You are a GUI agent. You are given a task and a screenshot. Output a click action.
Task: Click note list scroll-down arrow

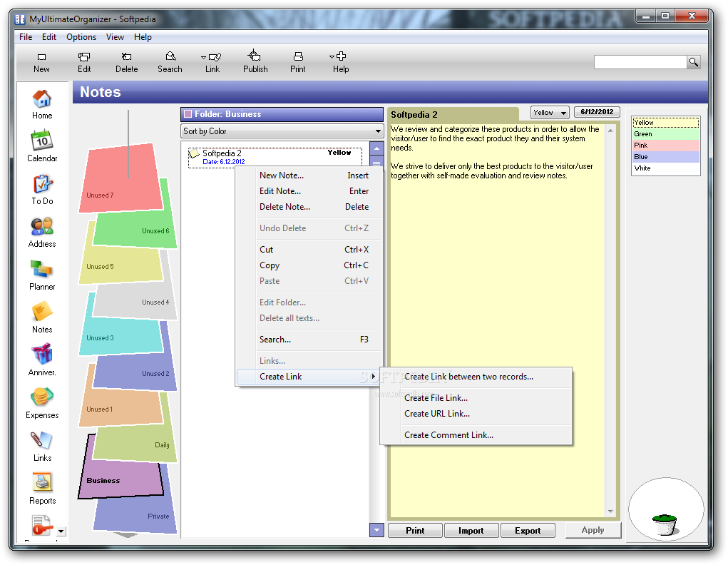pyautogui.click(x=376, y=529)
